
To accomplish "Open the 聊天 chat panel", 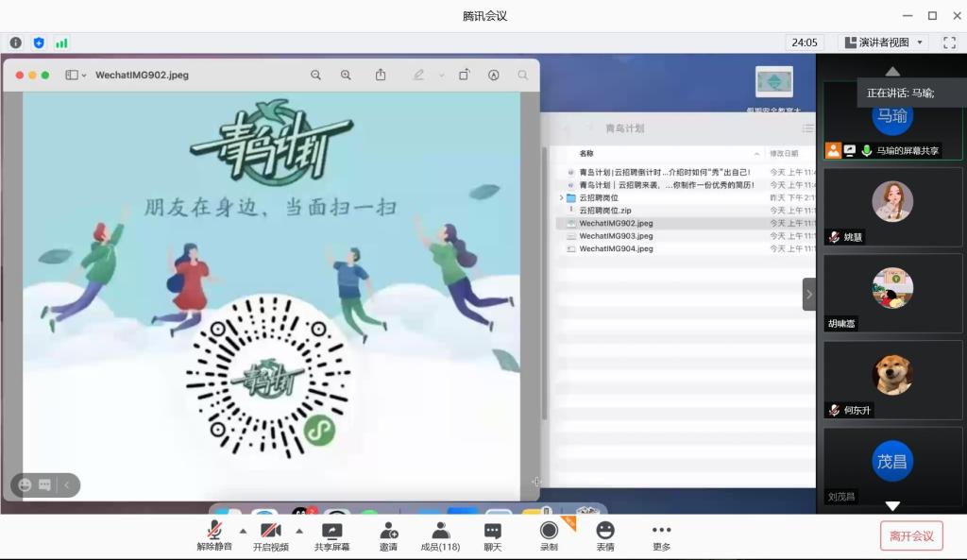I will pyautogui.click(x=493, y=535).
